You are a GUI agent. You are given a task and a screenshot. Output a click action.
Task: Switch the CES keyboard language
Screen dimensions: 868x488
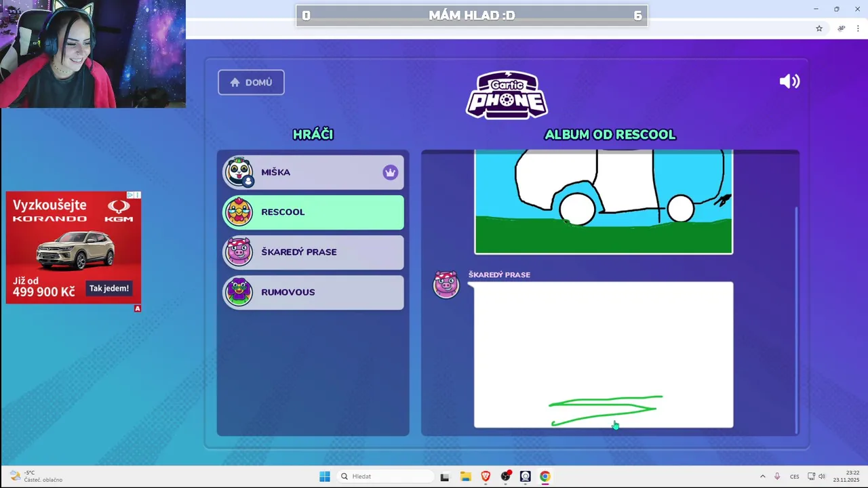[794, 476]
